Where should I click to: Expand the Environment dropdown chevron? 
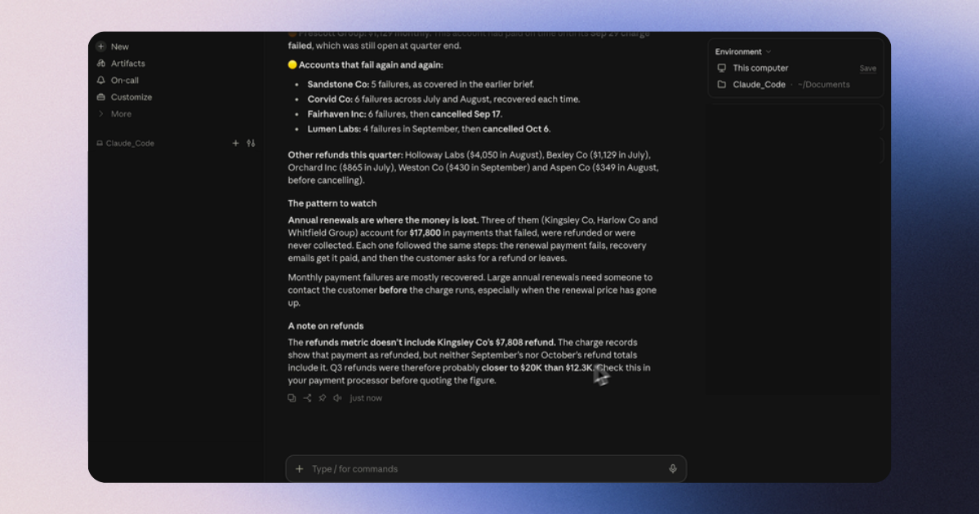click(768, 51)
